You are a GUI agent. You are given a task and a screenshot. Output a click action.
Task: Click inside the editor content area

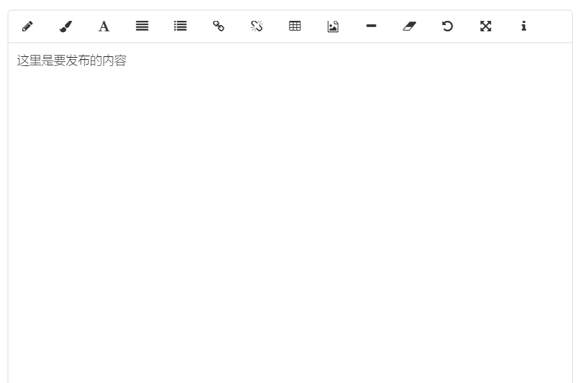[x=290, y=213]
